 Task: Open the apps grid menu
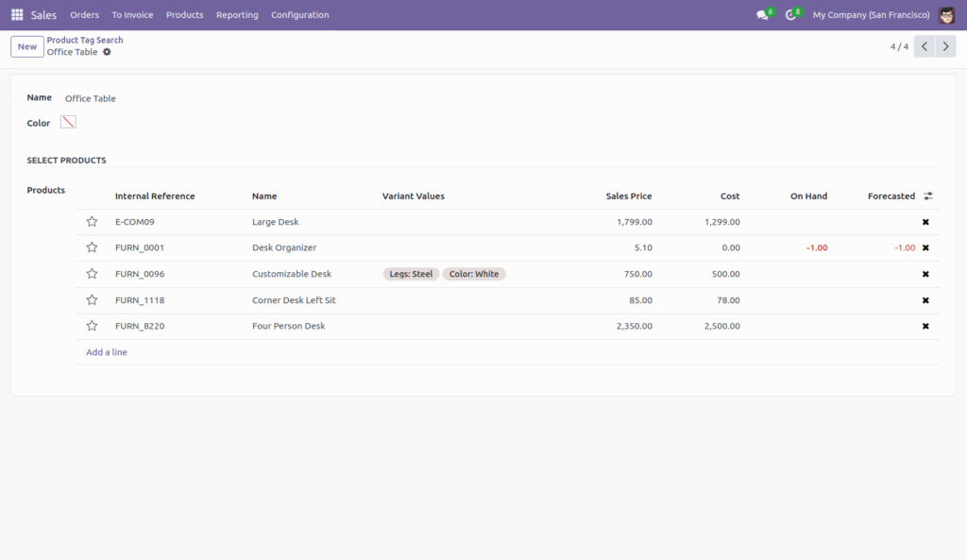coord(16,14)
